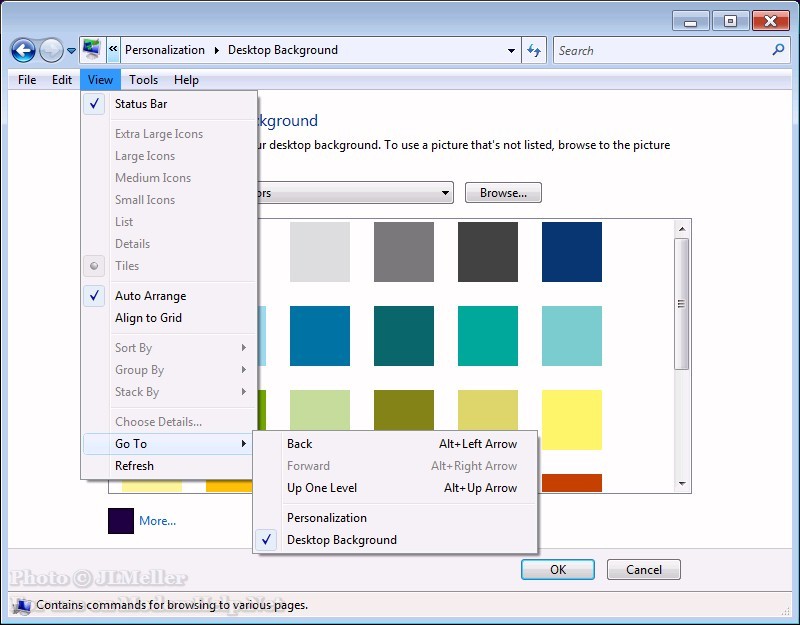
Task: Click the dark purple More color icon
Action: point(121,520)
